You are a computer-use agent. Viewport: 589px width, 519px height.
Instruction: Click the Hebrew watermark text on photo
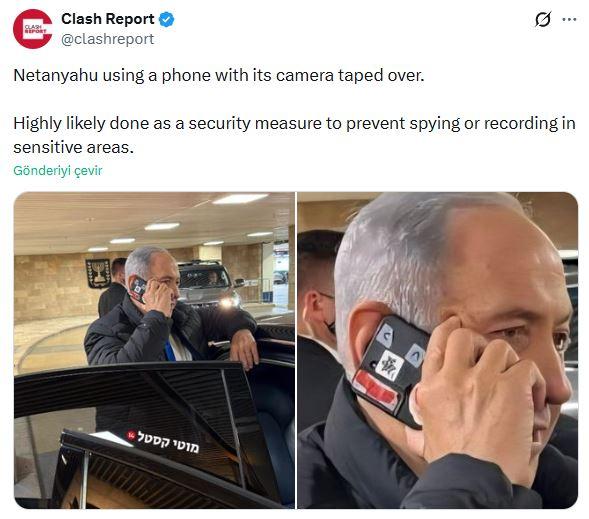[168, 442]
